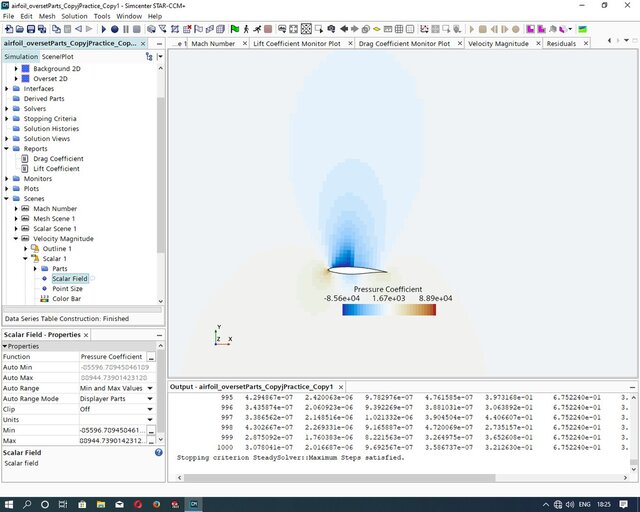Click the ENG language indicator in tray
The width and height of the screenshot is (640, 512).
point(584,505)
